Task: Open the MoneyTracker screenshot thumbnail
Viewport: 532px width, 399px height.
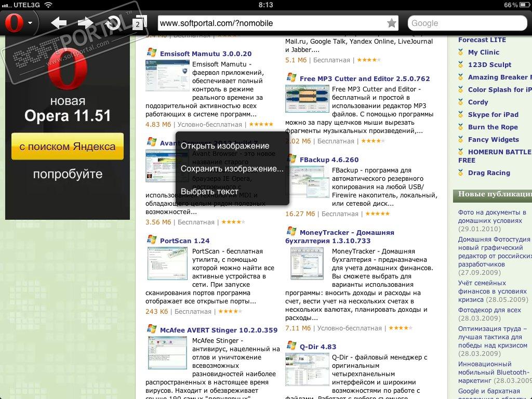Action: 307,263
